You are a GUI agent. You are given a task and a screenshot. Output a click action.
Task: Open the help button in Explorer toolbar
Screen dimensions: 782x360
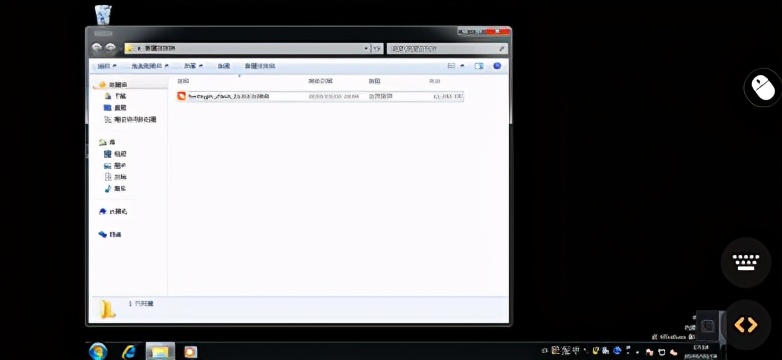tap(497, 66)
